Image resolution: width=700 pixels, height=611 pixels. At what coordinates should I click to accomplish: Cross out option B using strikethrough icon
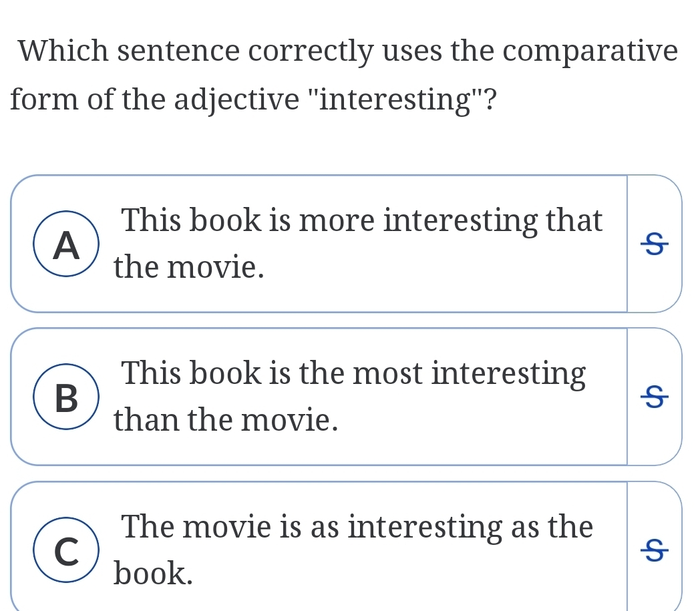tap(655, 398)
